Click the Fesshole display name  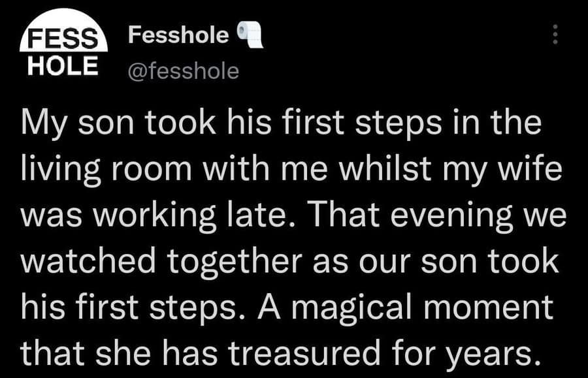pos(178,35)
